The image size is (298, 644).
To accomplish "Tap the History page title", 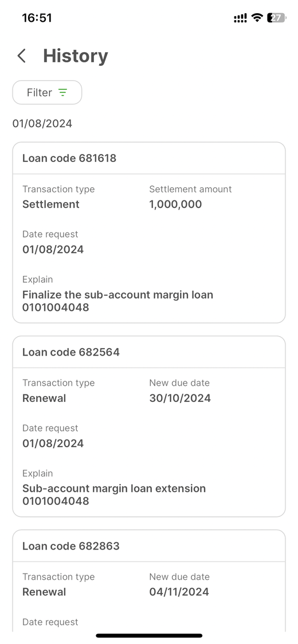I will pyautogui.click(x=76, y=56).
